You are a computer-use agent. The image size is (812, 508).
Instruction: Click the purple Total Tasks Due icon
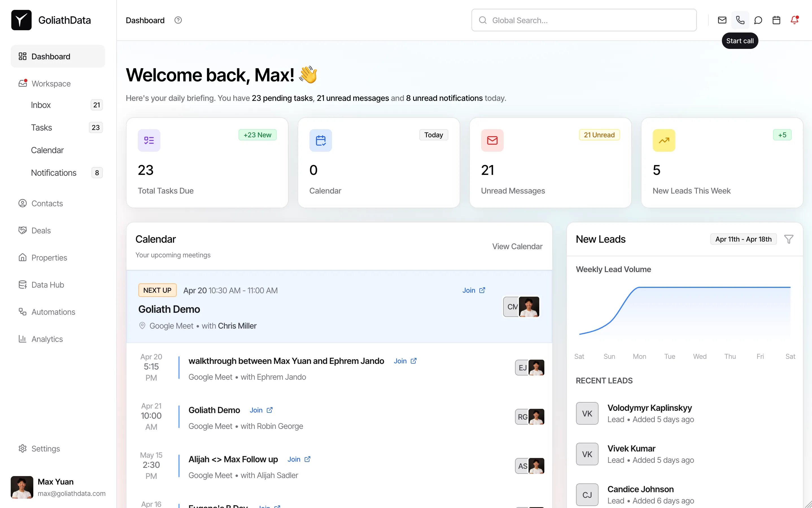149,140
